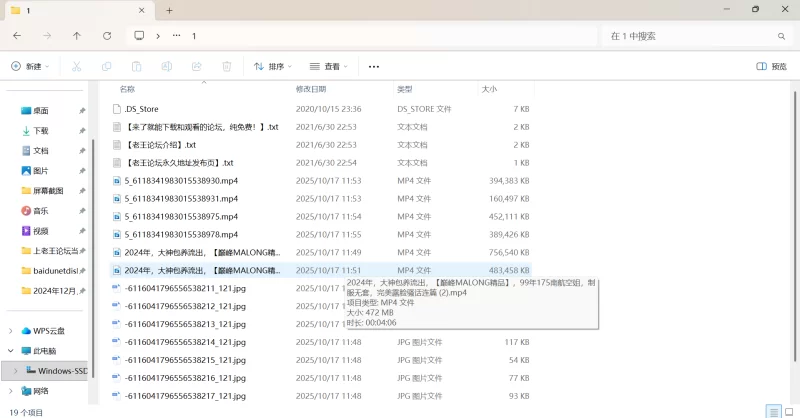Open the 排序 sort dropdown
Viewport: 800px width, 418px height.
(x=273, y=66)
